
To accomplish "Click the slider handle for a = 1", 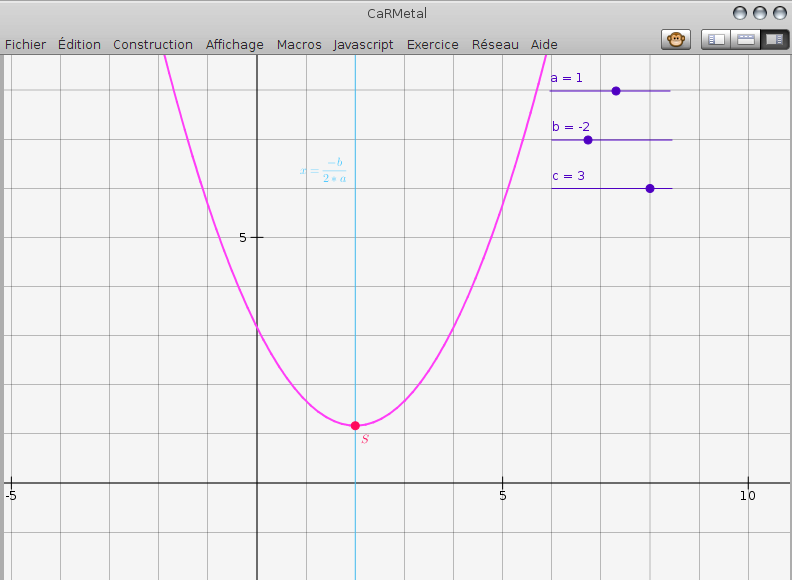I will tap(616, 91).
